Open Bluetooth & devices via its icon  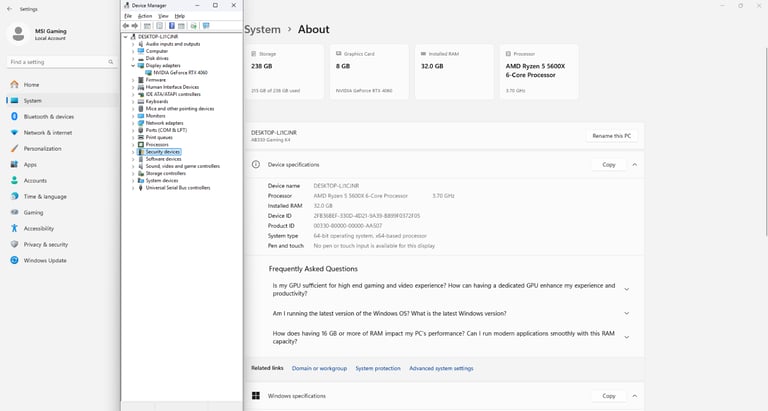click(x=15, y=117)
